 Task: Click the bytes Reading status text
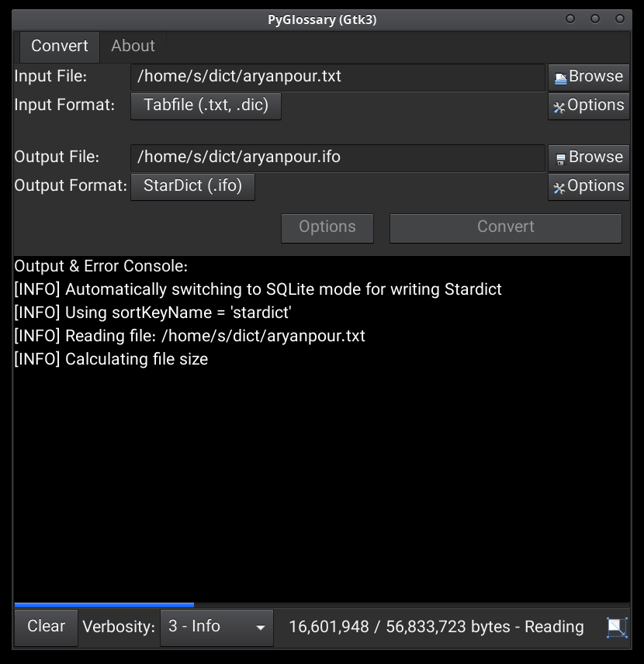pos(436,628)
